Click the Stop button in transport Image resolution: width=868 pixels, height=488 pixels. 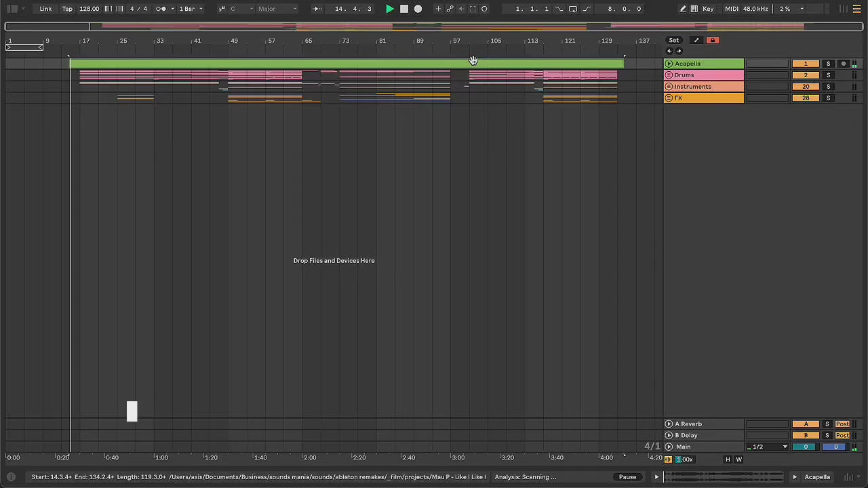point(404,9)
